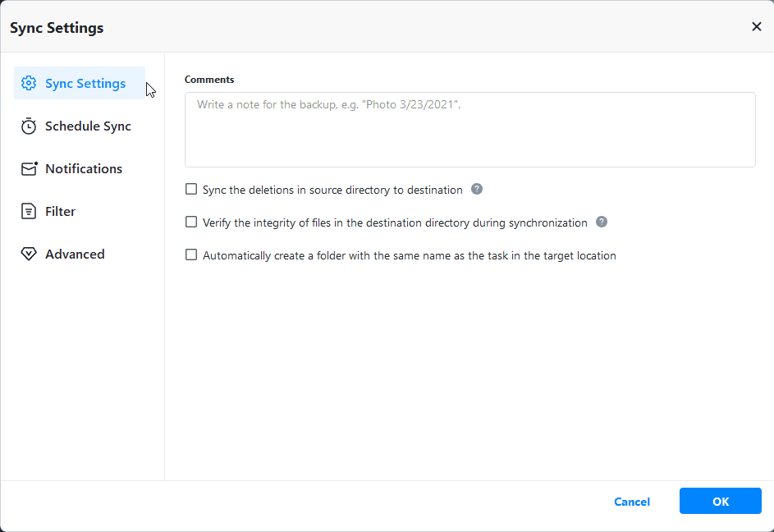Image resolution: width=774 pixels, height=532 pixels.
Task: Check the verify file integrity option
Action: click(x=191, y=222)
